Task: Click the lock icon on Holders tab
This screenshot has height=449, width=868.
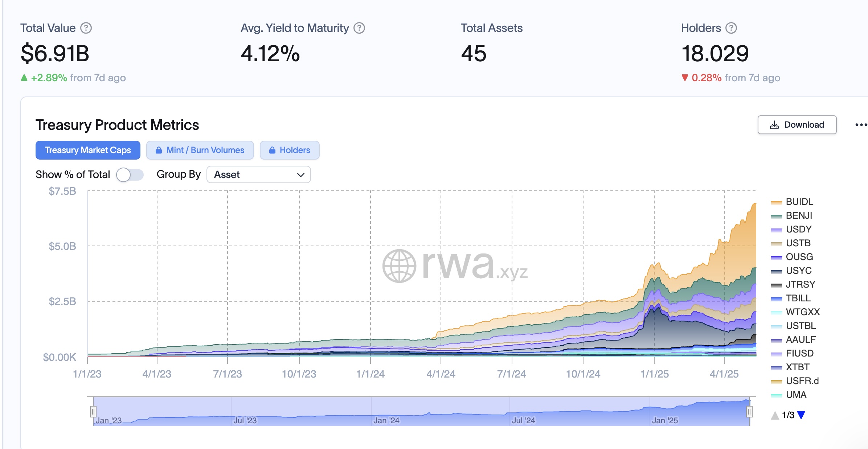Action: point(272,150)
